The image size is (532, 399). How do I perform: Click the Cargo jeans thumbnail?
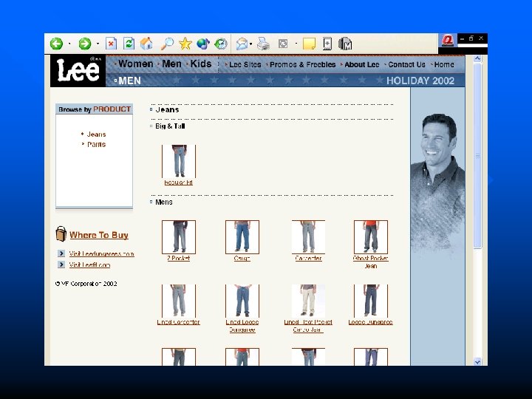[x=242, y=237]
